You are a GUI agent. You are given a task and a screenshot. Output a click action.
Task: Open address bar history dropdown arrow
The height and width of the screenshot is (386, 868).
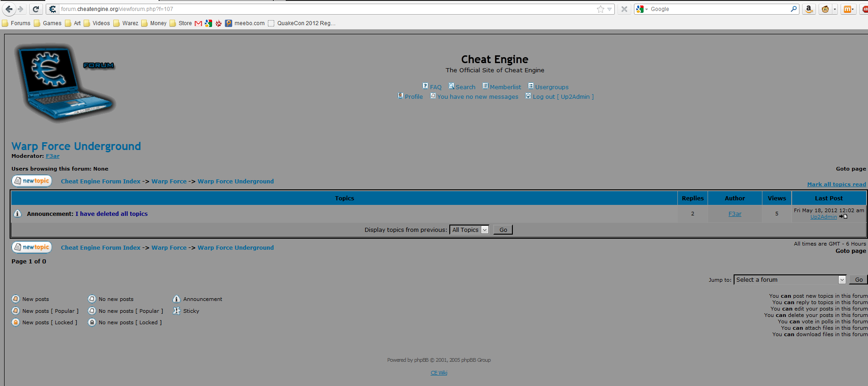(609, 9)
